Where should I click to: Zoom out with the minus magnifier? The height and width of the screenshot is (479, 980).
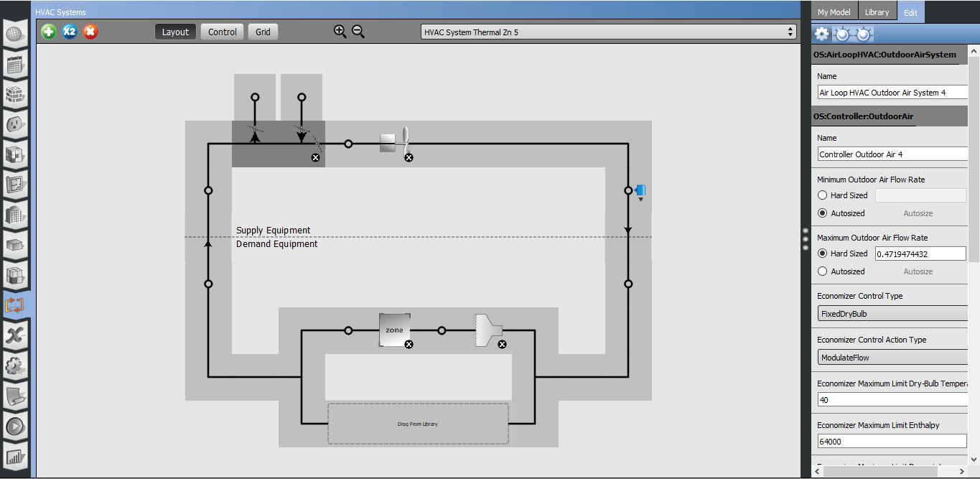point(358,31)
